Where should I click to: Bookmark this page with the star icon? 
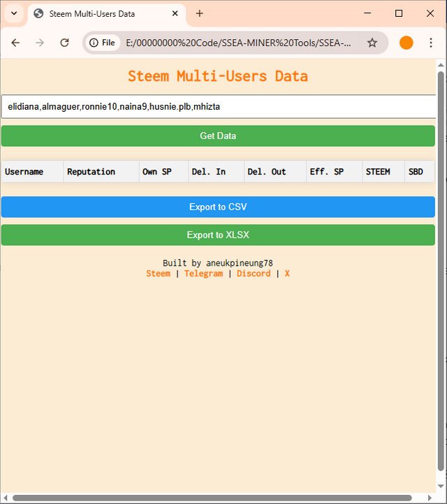(x=372, y=43)
